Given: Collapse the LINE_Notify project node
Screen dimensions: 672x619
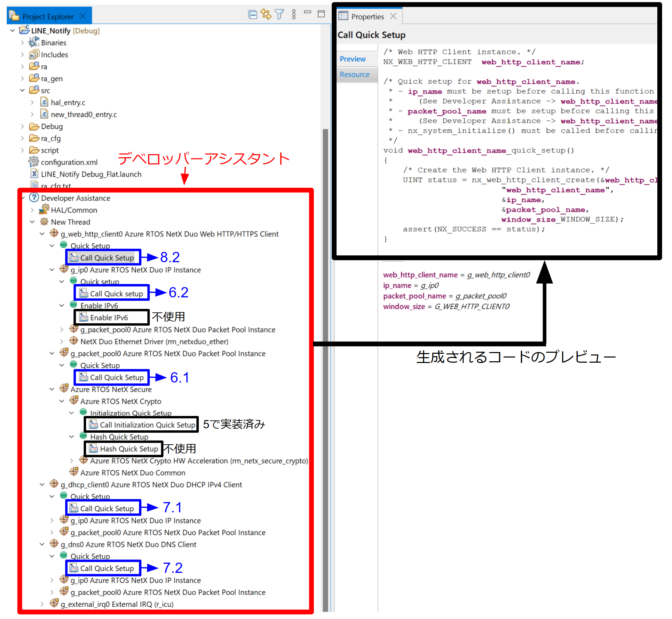Looking at the screenshot, I should 12,30.
